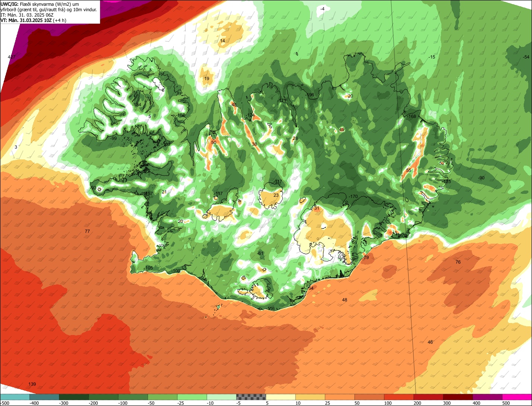Click the light green -25 to -10 swatch
This screenshot has width=532, height=406.
coord(192,397)
